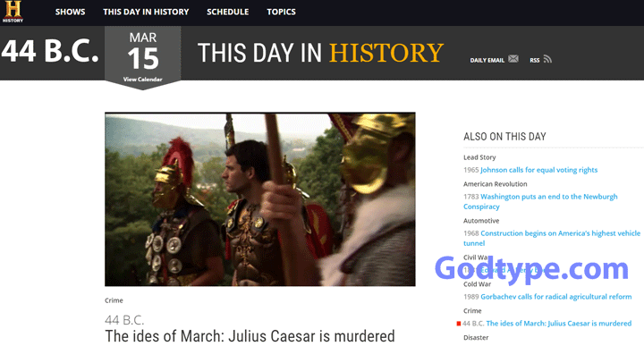The image size is (644, 346).
Task: Open Gorbachev radical agricultural reform article
Action: [x=556, y=297]
